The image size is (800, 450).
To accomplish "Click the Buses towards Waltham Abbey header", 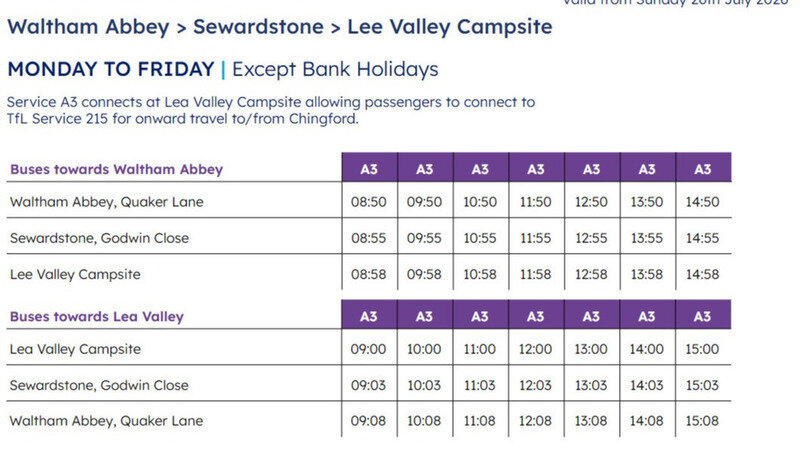I will (116, 169).
